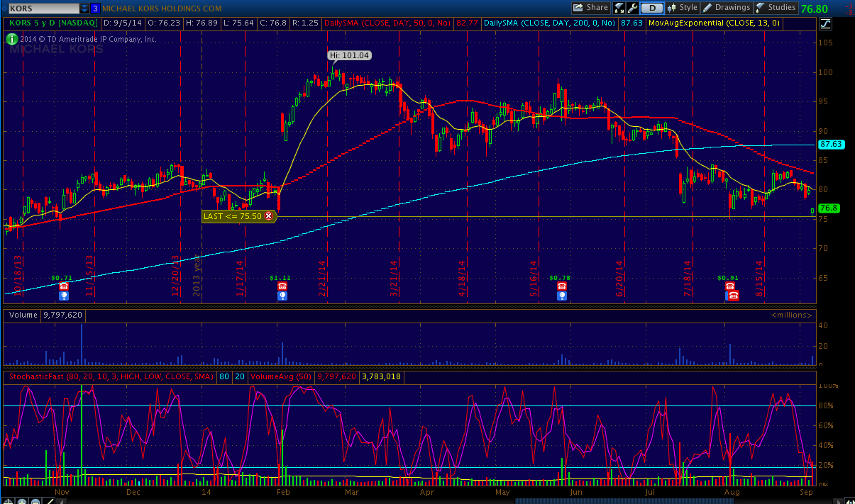Screen dimensions: 855x504
Task: Click the curve icon at chart's right edge
Action: (825, 23)
